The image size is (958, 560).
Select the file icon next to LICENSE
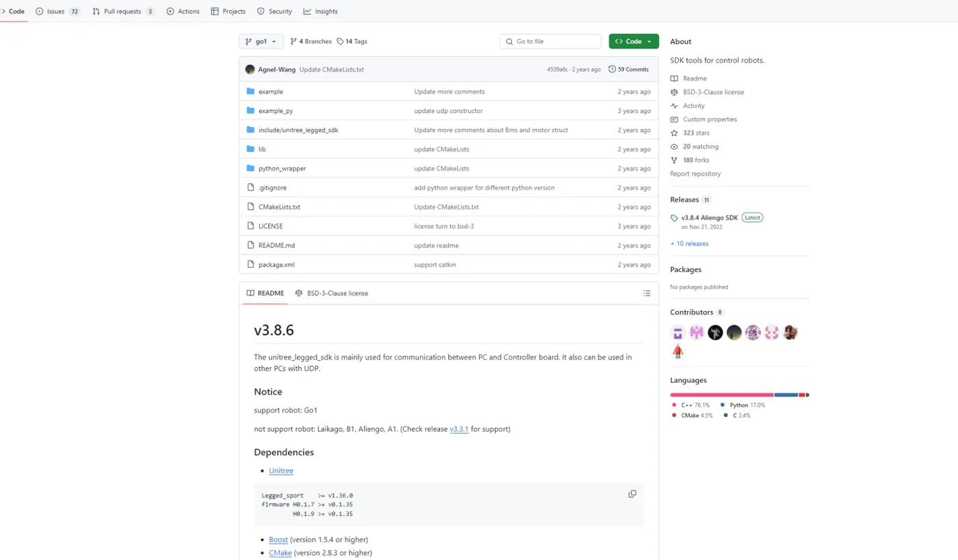click(250, 226)
